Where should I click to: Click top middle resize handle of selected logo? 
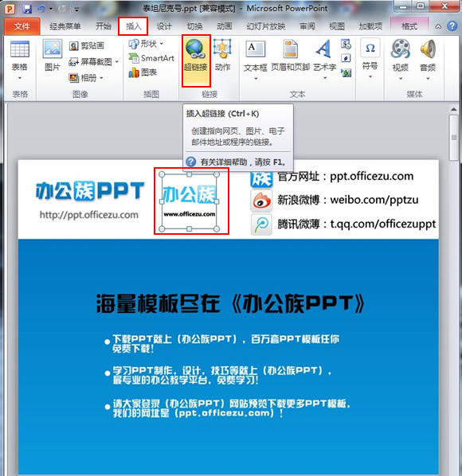(x=190, y=174)
